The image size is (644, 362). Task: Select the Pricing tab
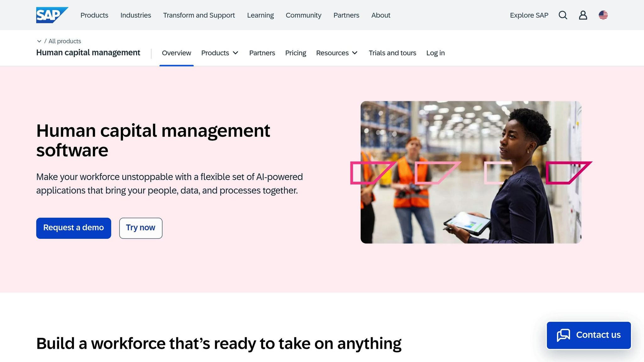click(x=295, y=53)
